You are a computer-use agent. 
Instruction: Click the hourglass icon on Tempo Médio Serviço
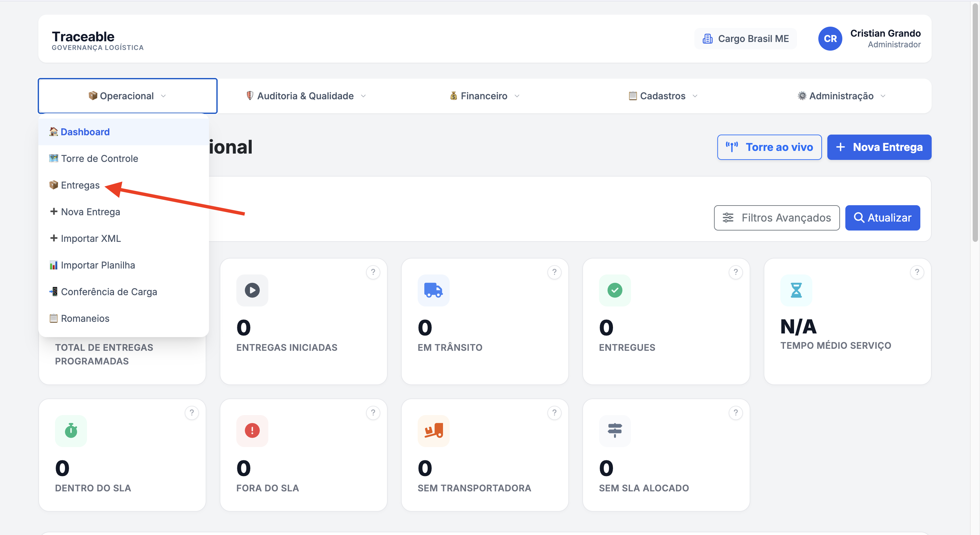(x=796, y=290)
